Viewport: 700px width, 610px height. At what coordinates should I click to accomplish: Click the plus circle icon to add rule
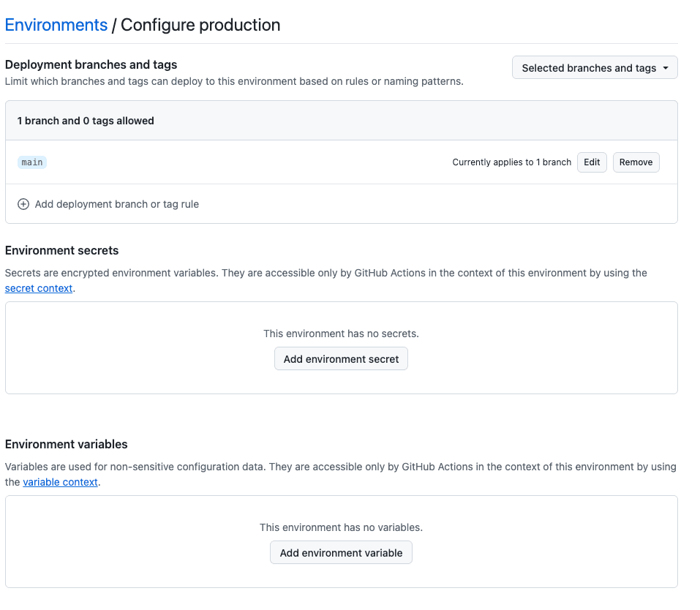click(23, 204)
